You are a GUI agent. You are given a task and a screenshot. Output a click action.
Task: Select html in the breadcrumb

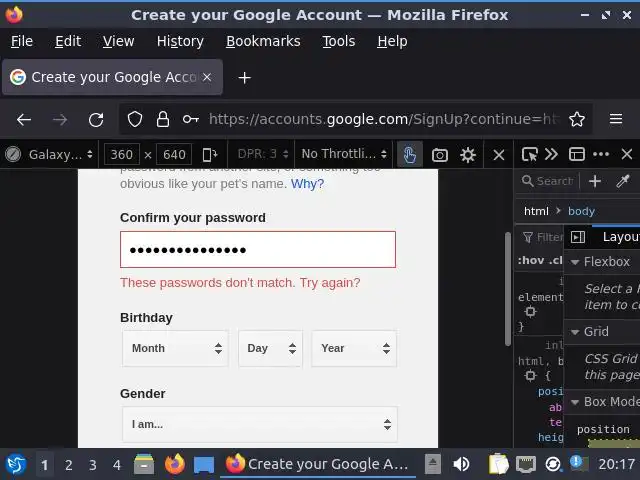point(536,211)
